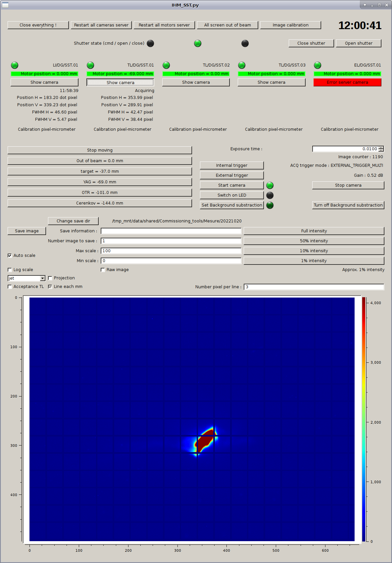Click the window menu icon in title bar

[5, 5]
